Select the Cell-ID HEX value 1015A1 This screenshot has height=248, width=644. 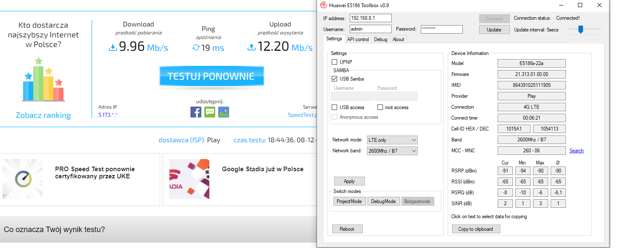[514, 129]
